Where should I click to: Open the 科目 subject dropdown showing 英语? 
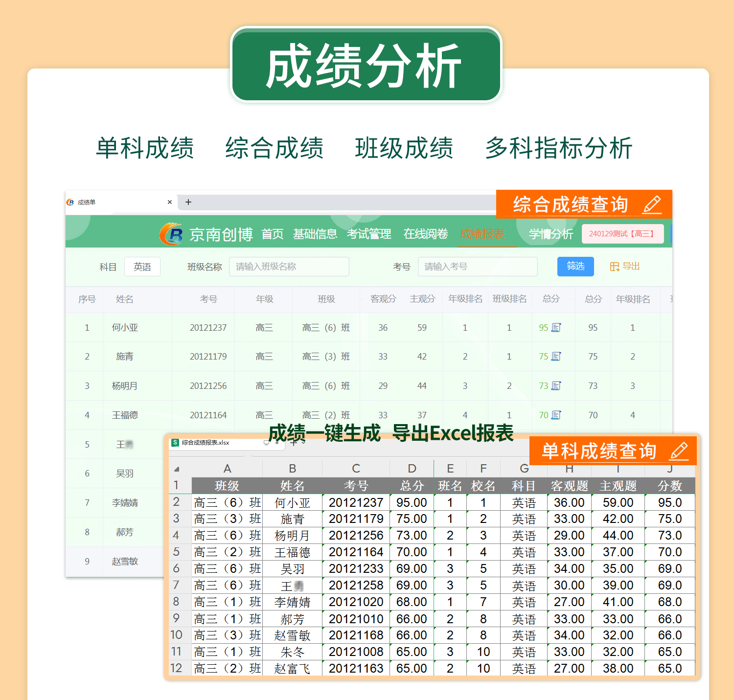142,267
